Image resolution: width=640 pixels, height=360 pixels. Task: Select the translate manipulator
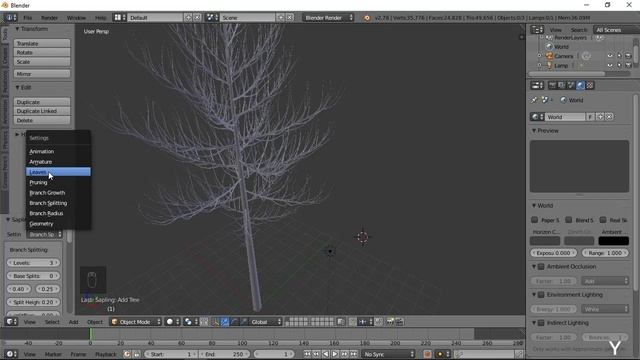point(225,322)
